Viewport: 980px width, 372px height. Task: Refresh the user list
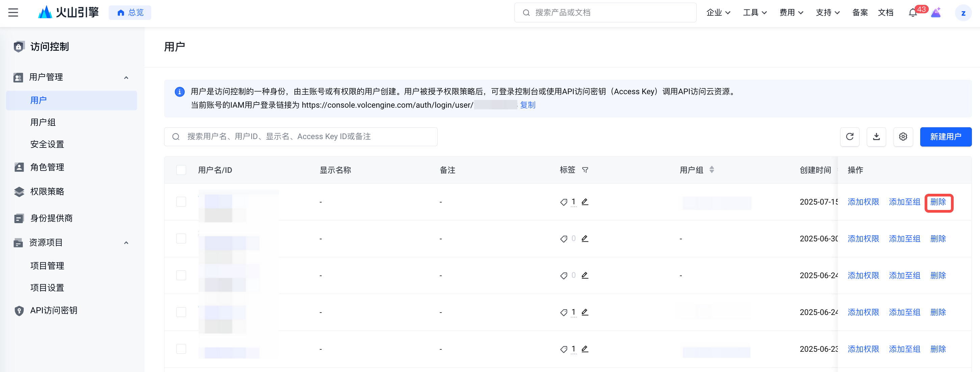pyautogui.click(x=850, y=137)
